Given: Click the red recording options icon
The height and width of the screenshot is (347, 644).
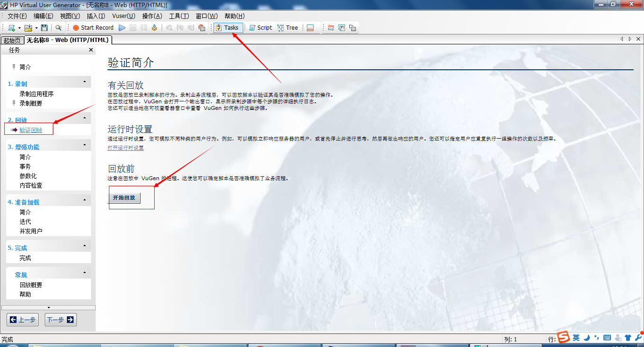Looking at the screenshot, I should [x=202, y=28].
